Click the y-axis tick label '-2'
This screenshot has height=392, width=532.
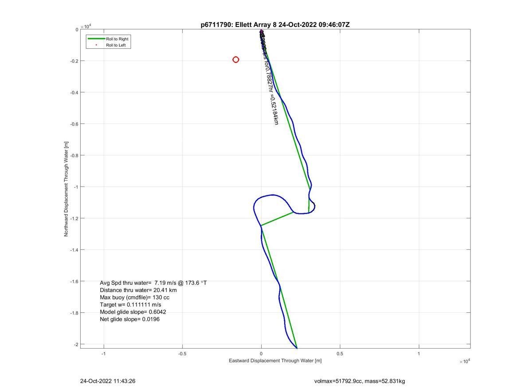[76, 344]
